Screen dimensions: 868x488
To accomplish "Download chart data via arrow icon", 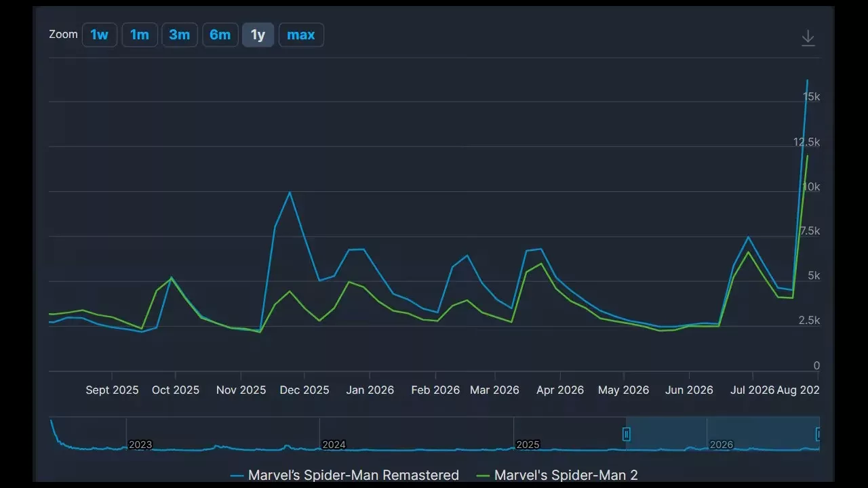I will click(x=808, y=38).
